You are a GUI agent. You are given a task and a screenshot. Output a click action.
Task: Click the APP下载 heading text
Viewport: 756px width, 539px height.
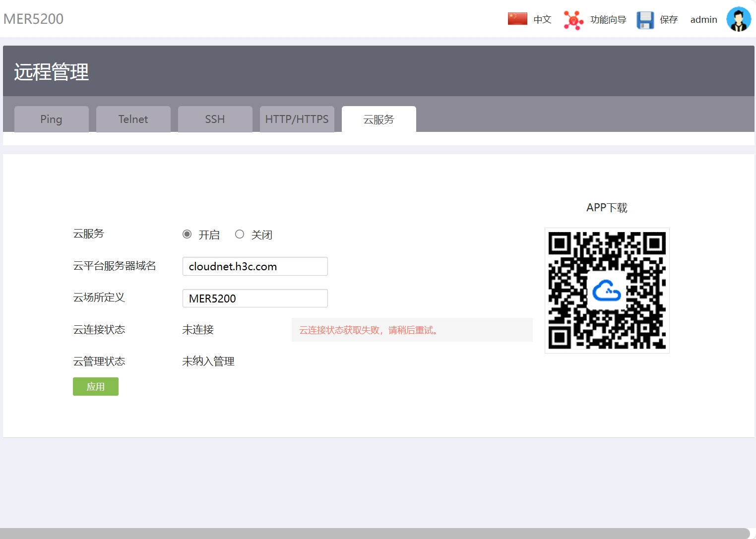tap(607, 208)
